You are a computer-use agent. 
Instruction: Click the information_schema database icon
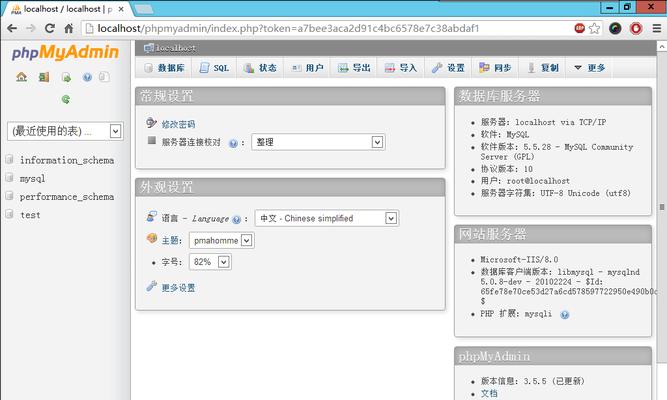(x=9, y=160)
